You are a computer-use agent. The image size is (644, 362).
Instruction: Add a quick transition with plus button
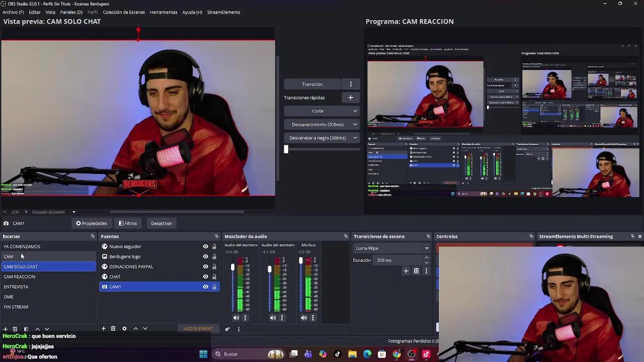pos(351,98)
